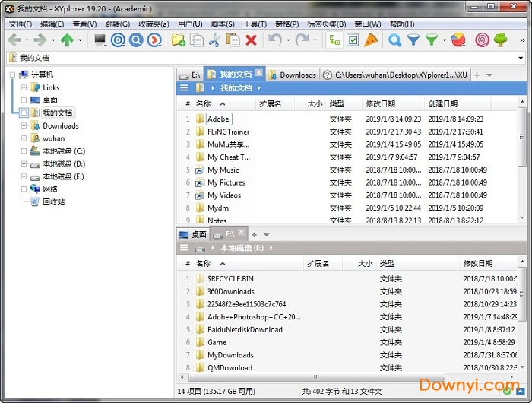The width and height of the screenshot is (532, 403).
Task: Toggle the green filter funnel icon
Action: (432, 40)
